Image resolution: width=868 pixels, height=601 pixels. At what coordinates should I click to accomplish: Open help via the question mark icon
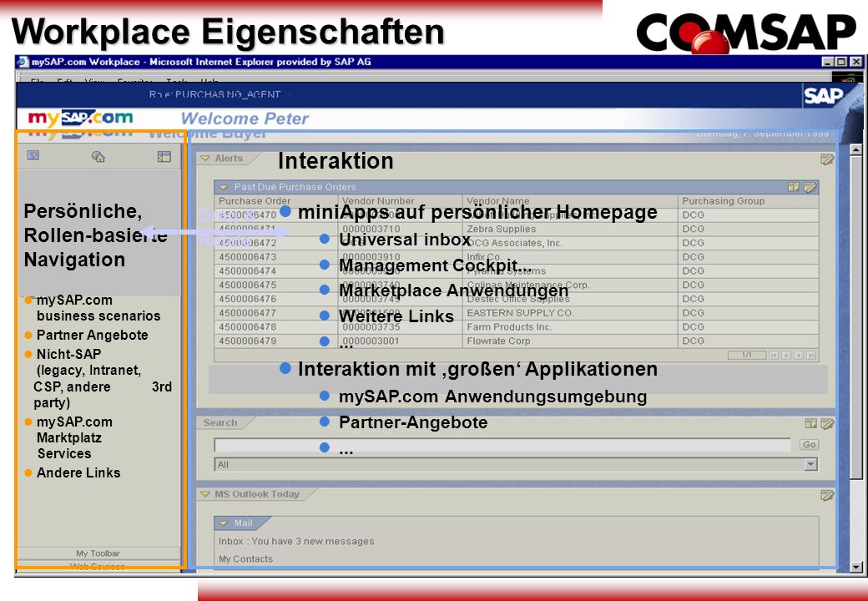(x=33, y=155)
